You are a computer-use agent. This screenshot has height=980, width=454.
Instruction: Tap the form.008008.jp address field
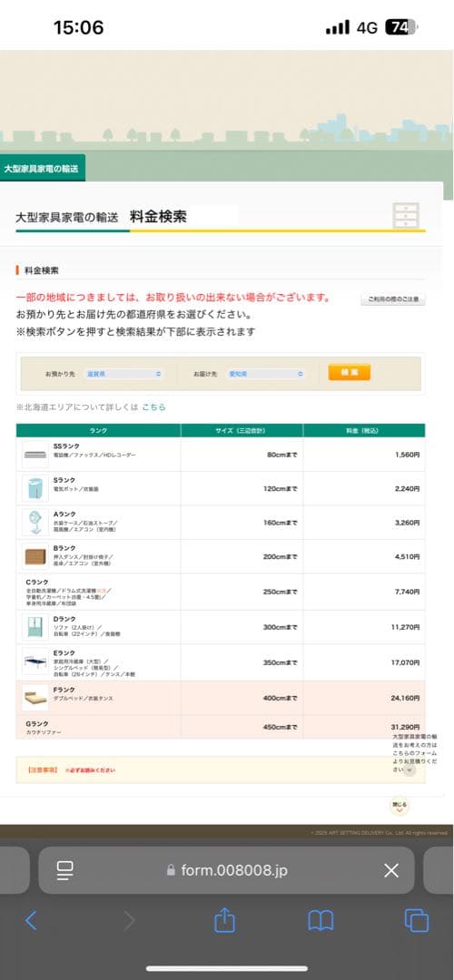click(x=226, y=870)
